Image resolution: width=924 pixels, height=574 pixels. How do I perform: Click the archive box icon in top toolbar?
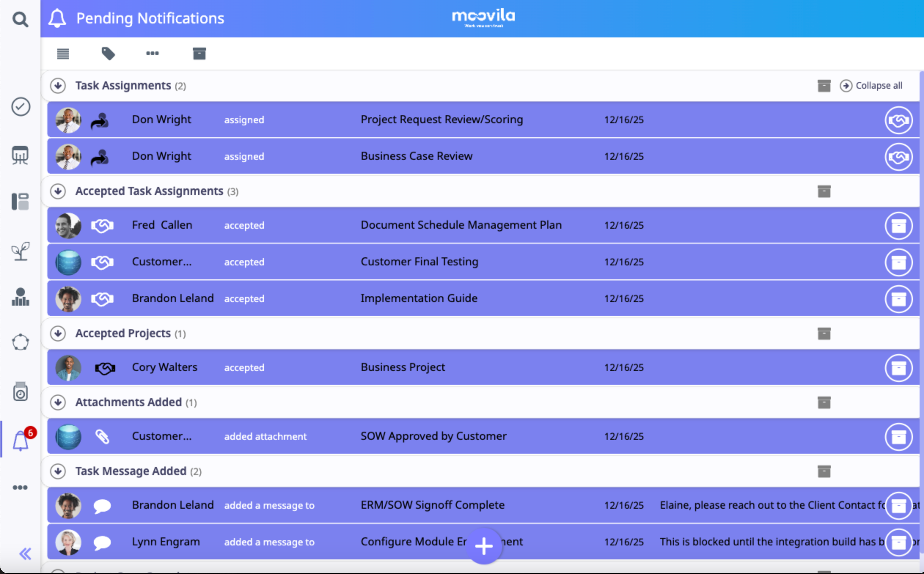pyautogui.click(x=199, y=54)
